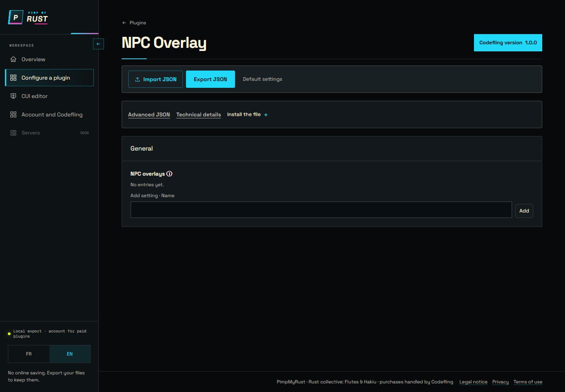The height and width of the screenshot is (392, 565).
Task: Click Default settings
Action: pos(262,79)
